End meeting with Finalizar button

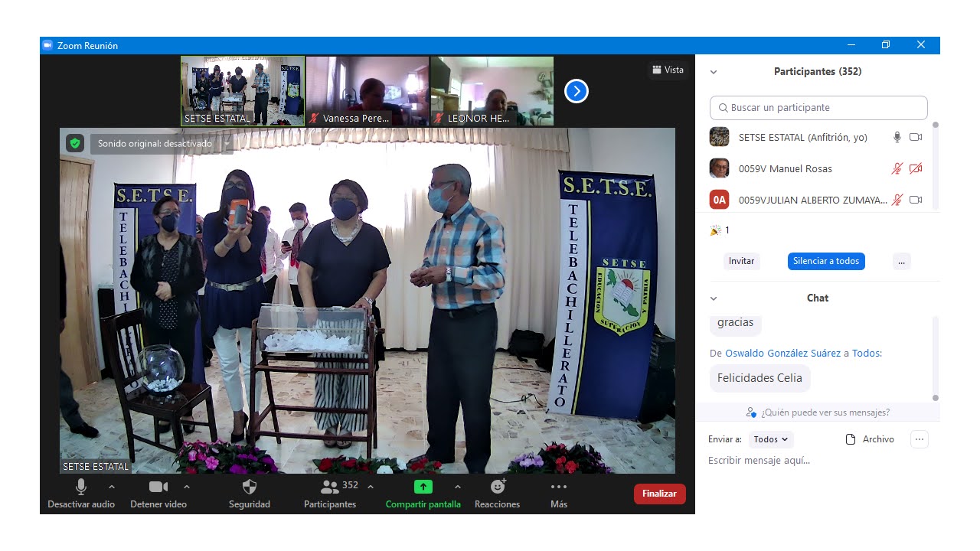[x=659, y=494]
